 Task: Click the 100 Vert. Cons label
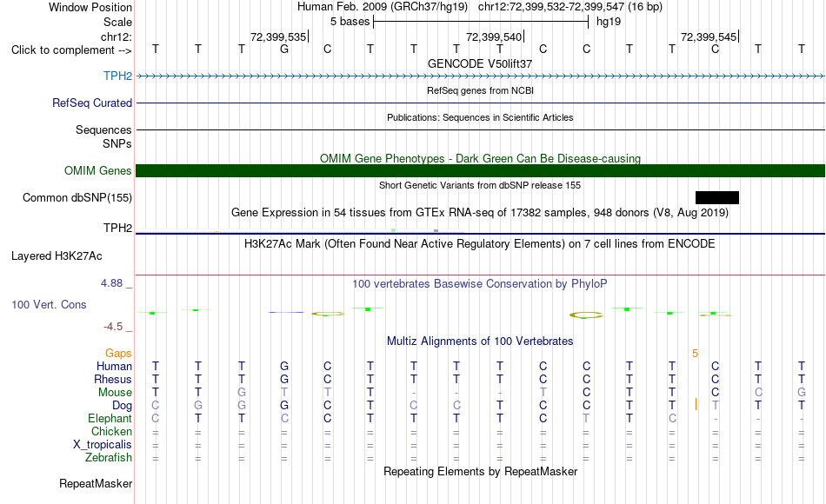pyautogui.click(x=49, y=304)
